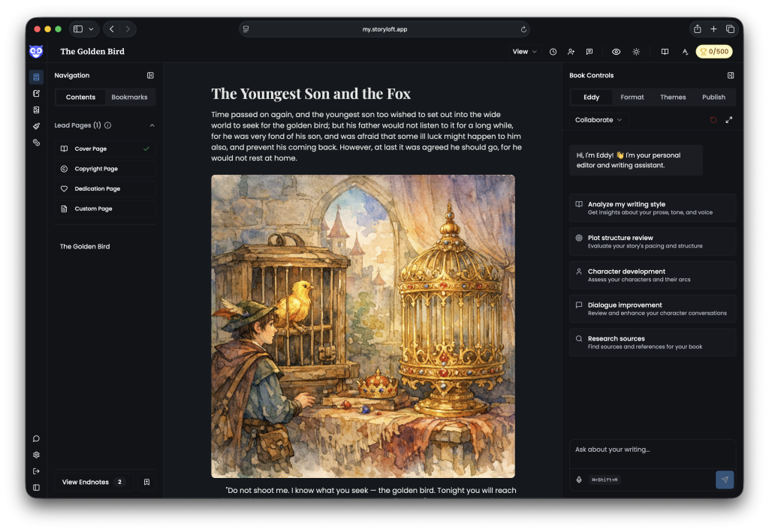
Task: Open the Custom Page entry
Action: 105,209
